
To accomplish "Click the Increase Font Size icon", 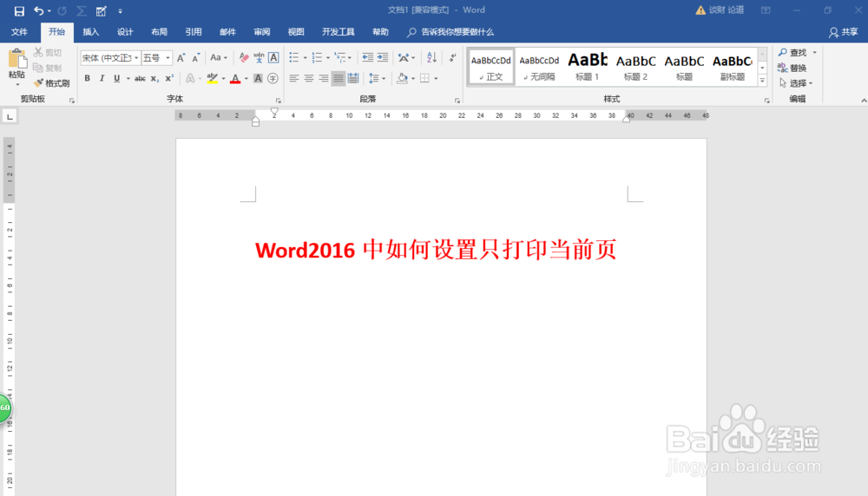I will [181, 57].
